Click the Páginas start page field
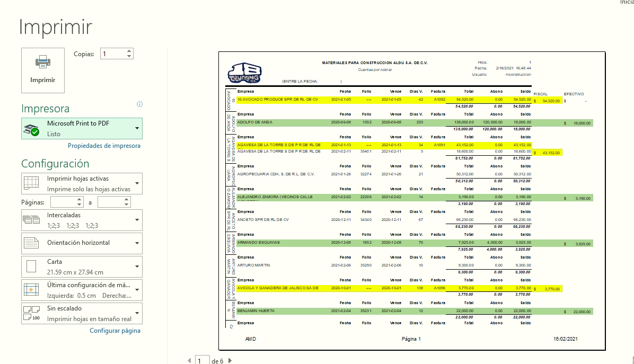 click(x=63, y=202)
